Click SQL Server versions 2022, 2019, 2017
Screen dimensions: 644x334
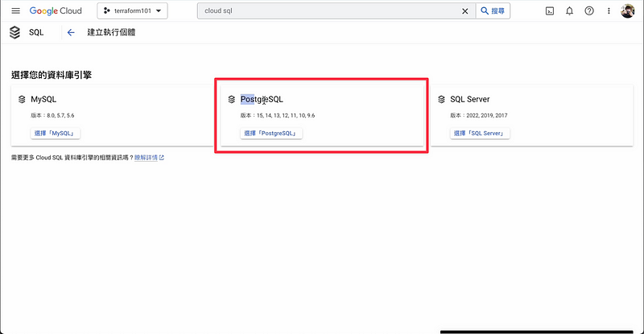479,115
